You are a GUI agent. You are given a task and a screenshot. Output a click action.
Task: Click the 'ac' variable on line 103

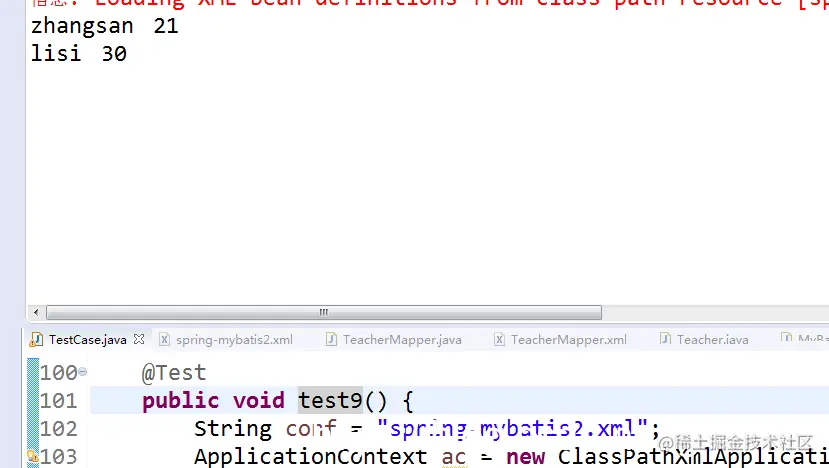point(454,457)
